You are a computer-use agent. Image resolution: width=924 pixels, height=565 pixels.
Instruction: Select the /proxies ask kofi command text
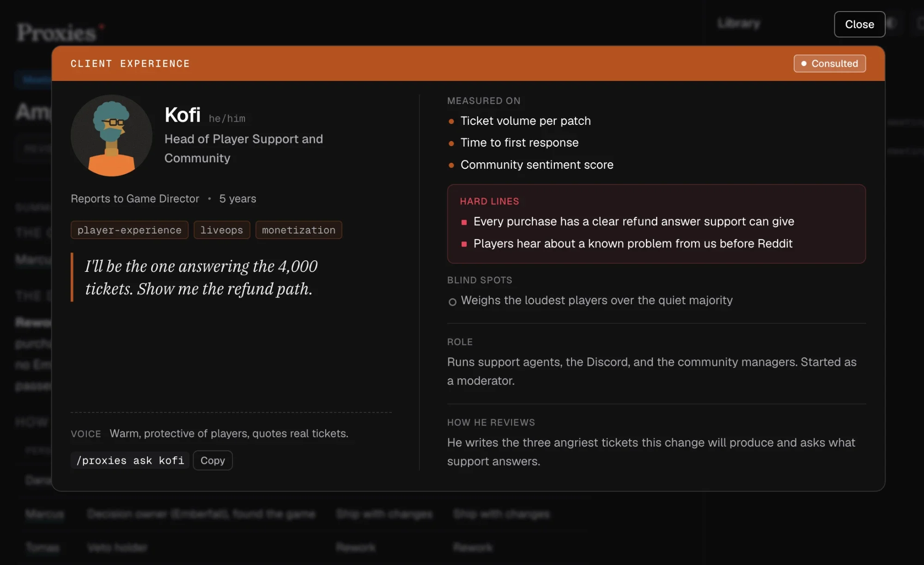130,461
